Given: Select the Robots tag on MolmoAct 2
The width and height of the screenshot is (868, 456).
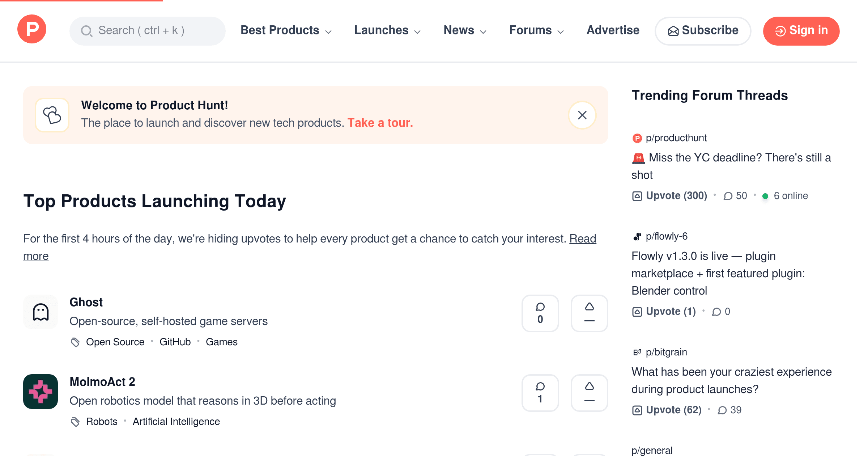Looking at the screenshot, I should coord(102,422).
